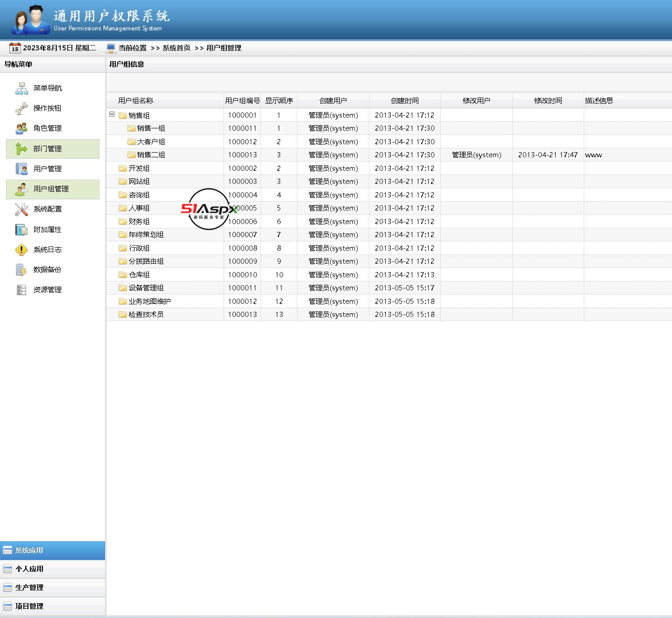This screenshot has width=672, height=618.
Task: Select the 销售二组 row in the table
Action: [x=151, y=155]
